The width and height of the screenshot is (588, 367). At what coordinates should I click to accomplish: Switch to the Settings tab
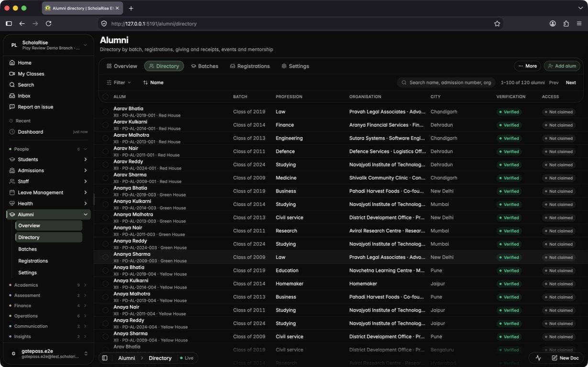(295, 66)
